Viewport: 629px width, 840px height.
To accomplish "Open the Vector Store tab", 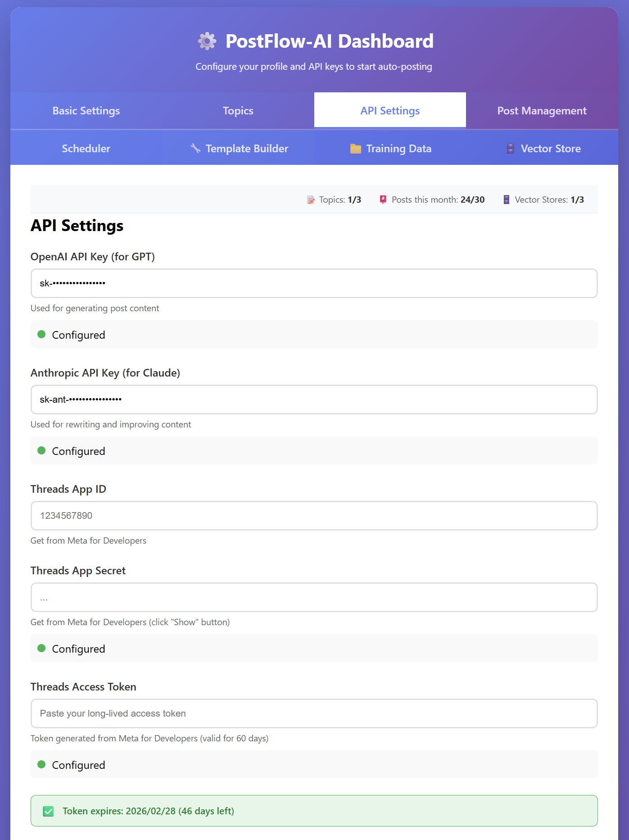I will pyautogui.click(x=542, y=148).
